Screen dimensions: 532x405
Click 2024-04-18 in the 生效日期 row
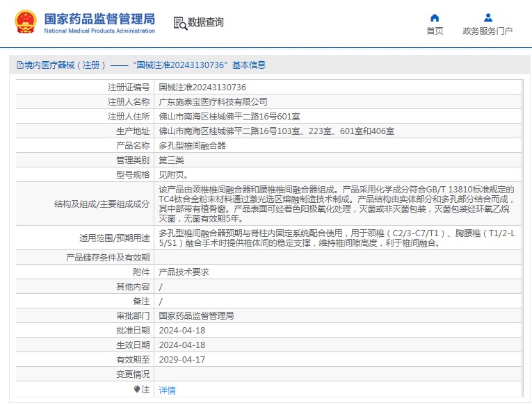(182, 345)
